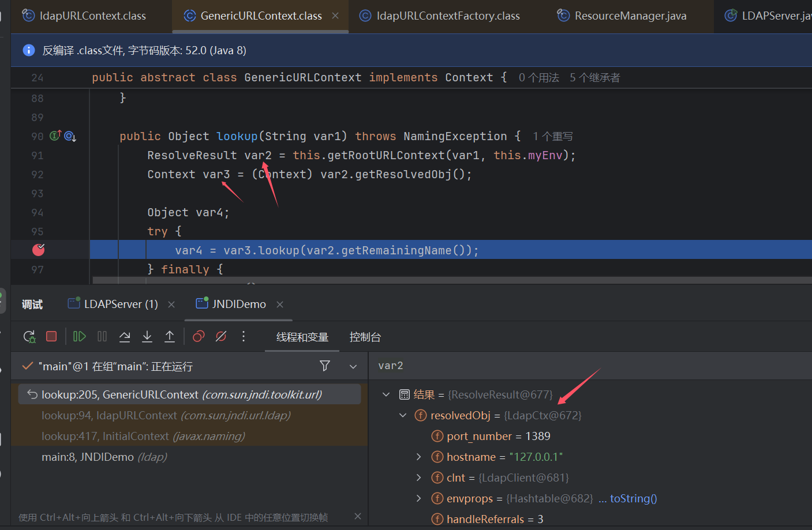Step over the current line
812x530 pixels.
pos(125,336)
